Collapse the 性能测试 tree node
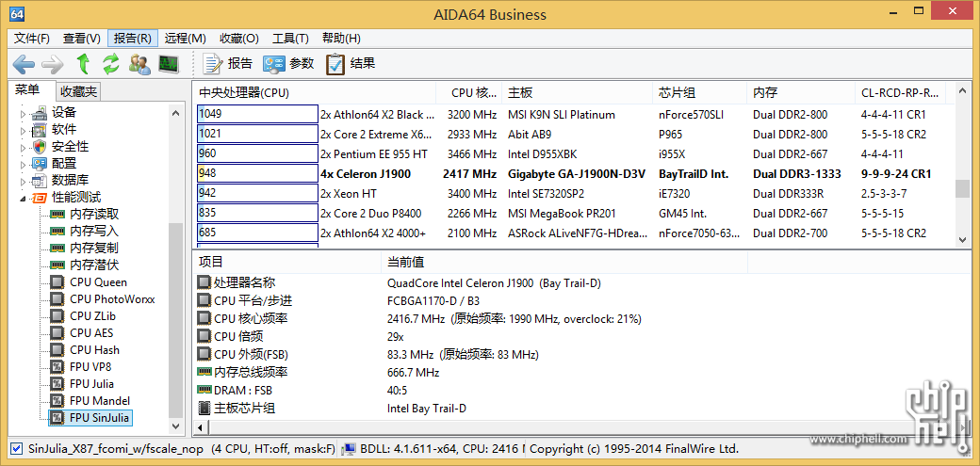Viewport: 980px width, 466px height. pyautogui.click(x=24, y=199)
